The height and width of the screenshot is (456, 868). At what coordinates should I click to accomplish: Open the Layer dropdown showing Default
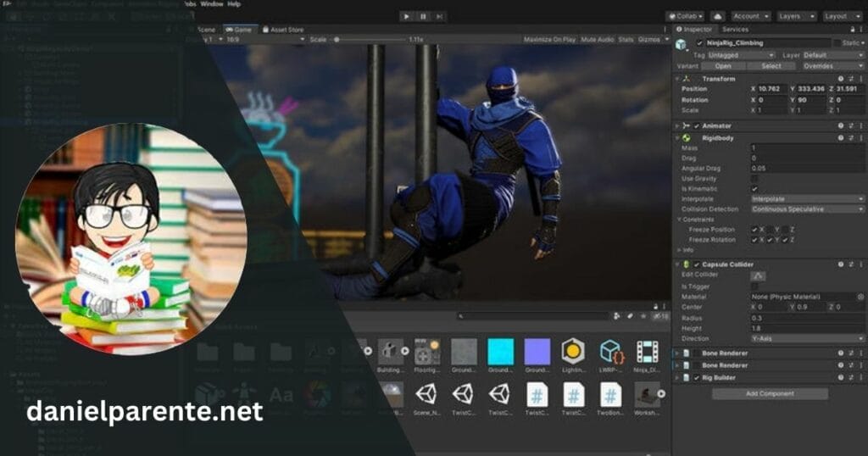coord(832,55)
